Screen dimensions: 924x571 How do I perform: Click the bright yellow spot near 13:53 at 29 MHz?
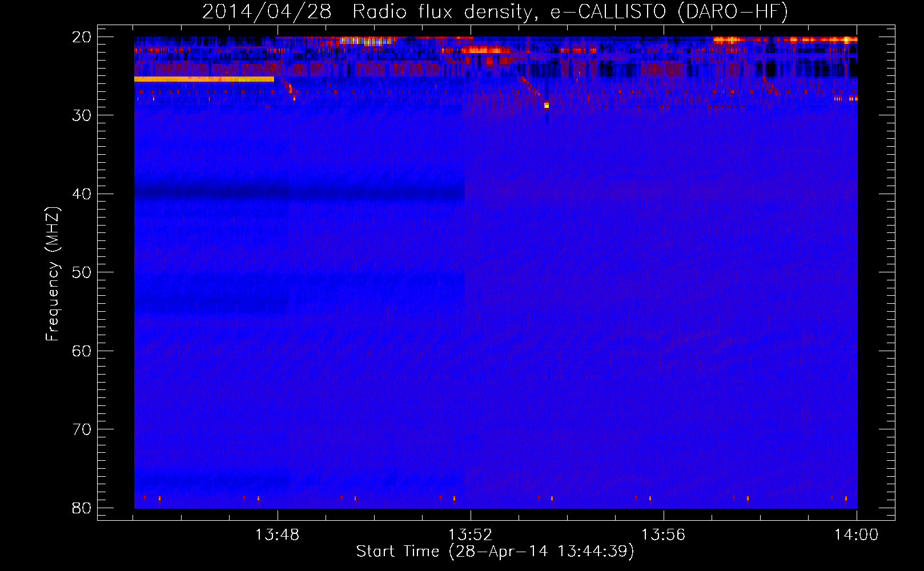pyautogui.click(x=547, y=105)
